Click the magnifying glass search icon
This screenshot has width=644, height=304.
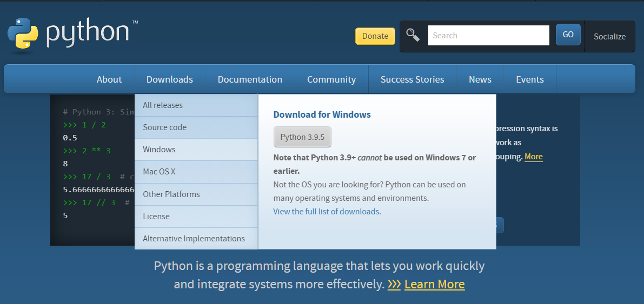pos(413,36)
